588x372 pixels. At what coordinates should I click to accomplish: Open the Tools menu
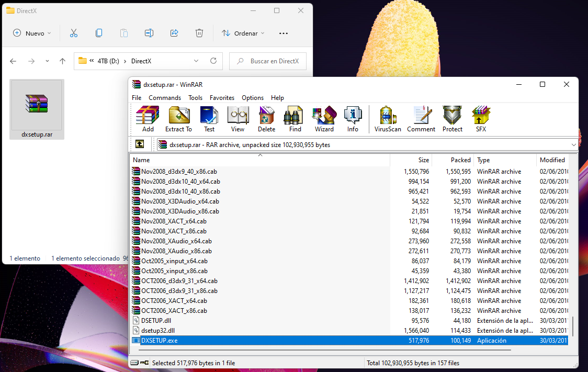pyautogui.click(x=195, y=97)
